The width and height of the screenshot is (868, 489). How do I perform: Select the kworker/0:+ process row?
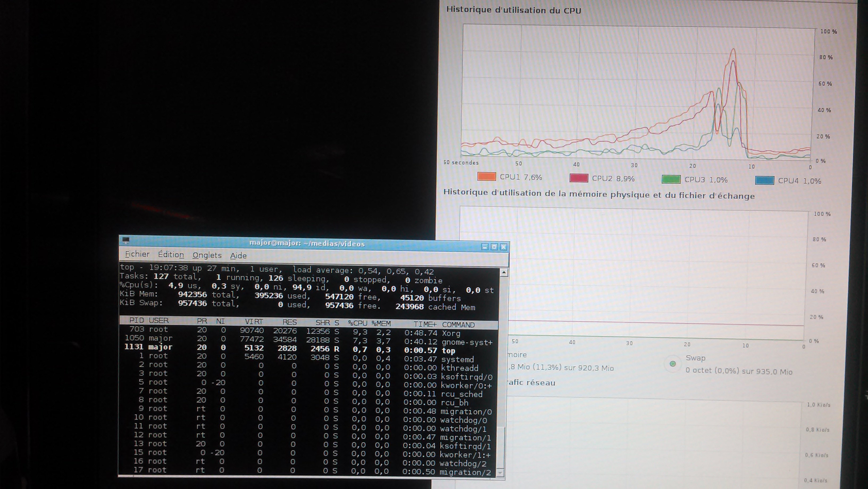click(x=308, y=384)
